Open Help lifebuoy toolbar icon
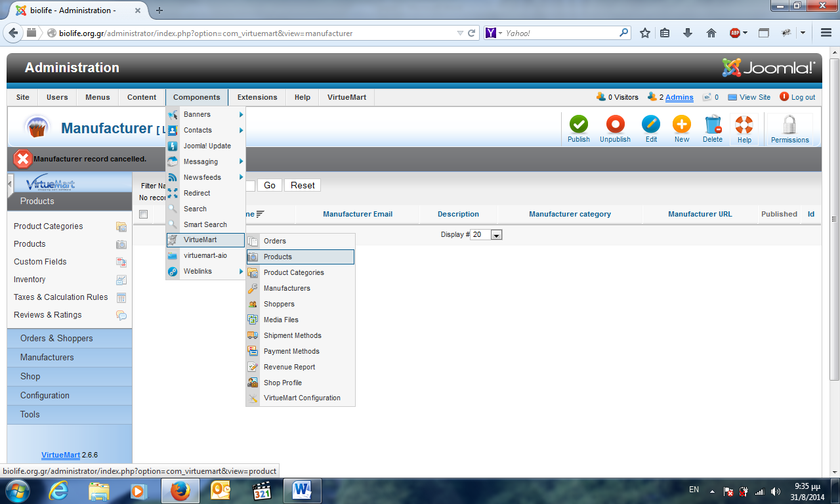The width and height of the screenshot is (840, 504). pos(744,124)
